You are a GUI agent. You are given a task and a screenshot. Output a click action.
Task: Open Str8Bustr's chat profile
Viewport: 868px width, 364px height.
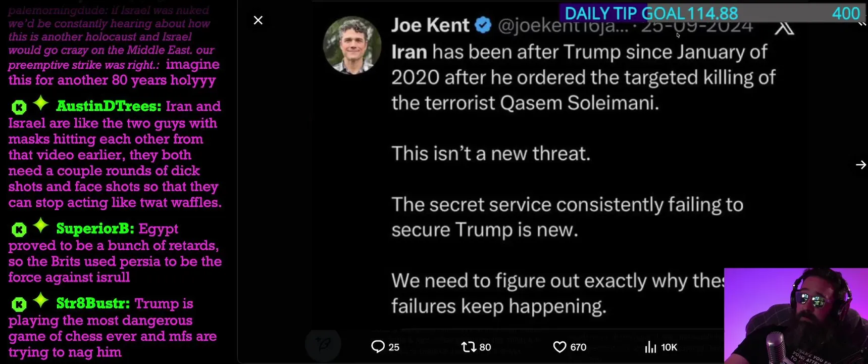(x=93, y=303)
